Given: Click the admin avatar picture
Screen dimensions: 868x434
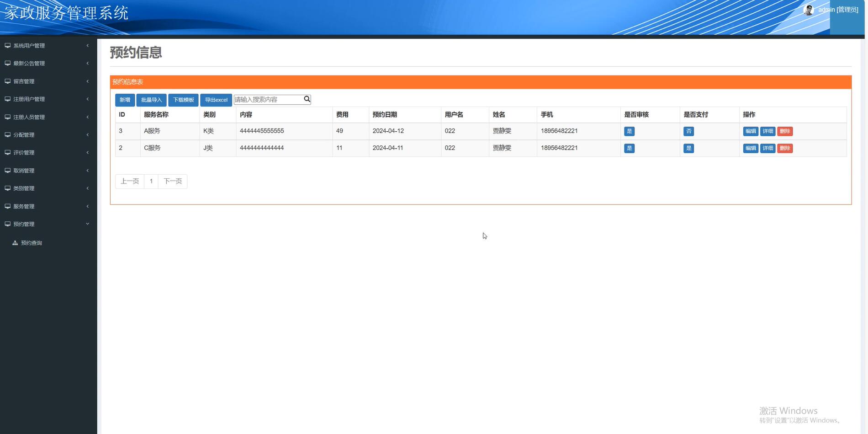Looking at the screenshot, I should (809, 10).
